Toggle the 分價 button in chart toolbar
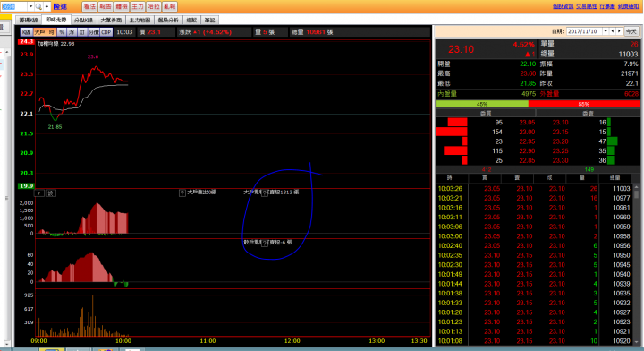Screen dimensions: 644x351 (94, 32)
